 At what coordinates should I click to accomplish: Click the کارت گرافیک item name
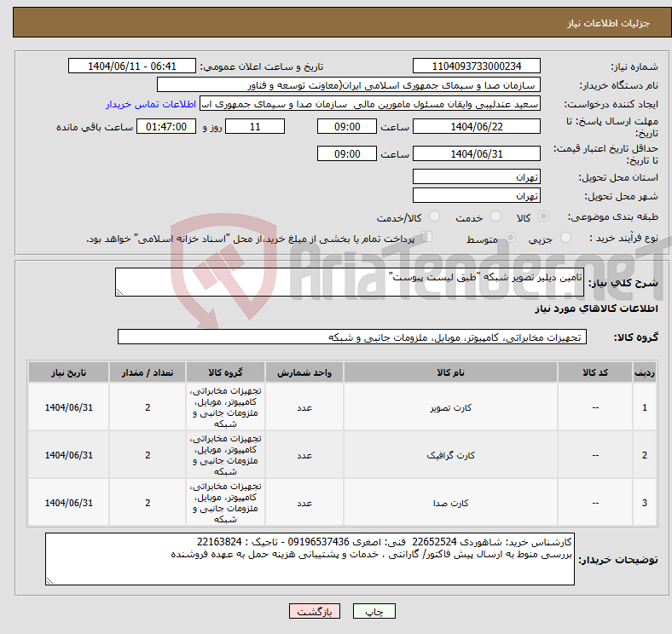tap(450, 455)
